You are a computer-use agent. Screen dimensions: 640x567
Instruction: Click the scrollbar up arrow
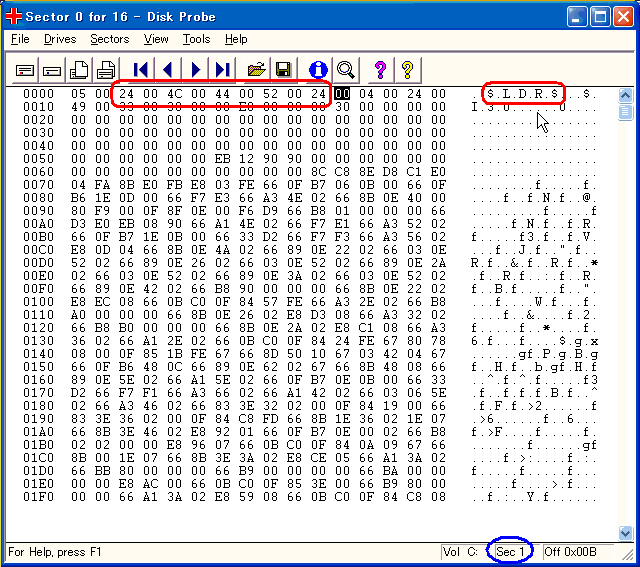[626, 95]
